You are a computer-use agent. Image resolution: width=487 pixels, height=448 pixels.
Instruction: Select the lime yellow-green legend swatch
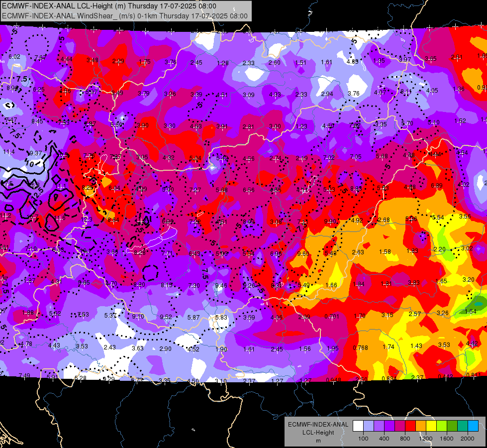442,426
